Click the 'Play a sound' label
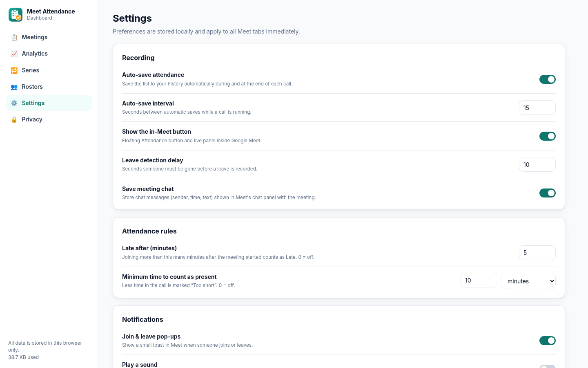588x368 pixels. point(140,365)
